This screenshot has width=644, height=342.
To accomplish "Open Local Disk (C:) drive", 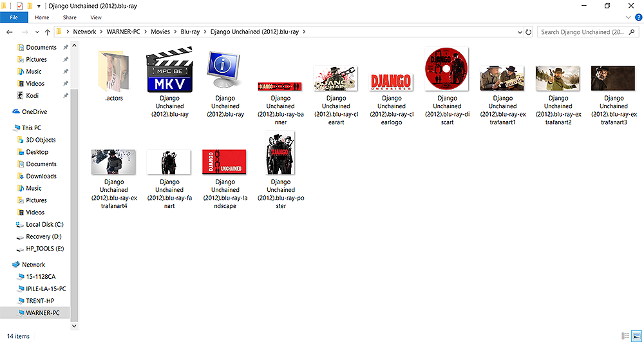I will coord(44,225).
